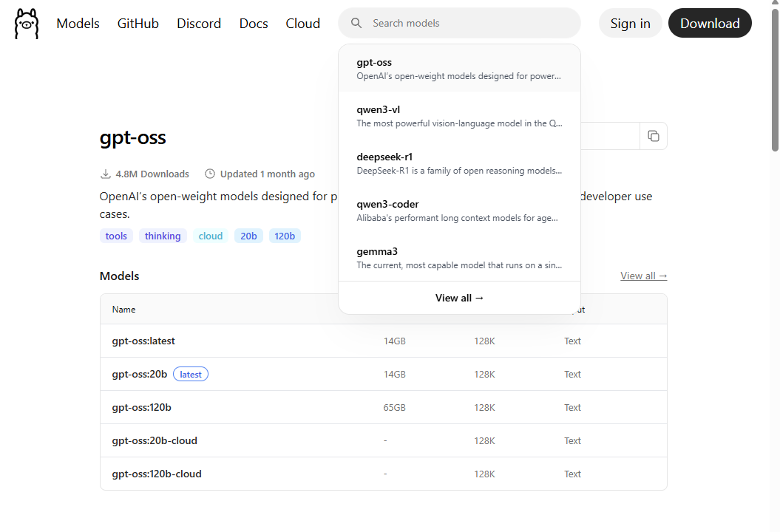Open the gpt-oss:120b model row

coord(142,407)
